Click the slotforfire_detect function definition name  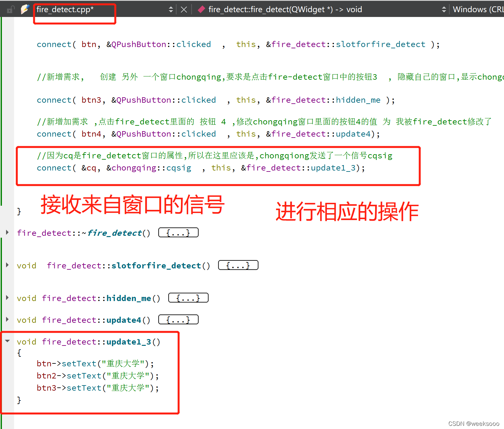(x=156, y=266)
